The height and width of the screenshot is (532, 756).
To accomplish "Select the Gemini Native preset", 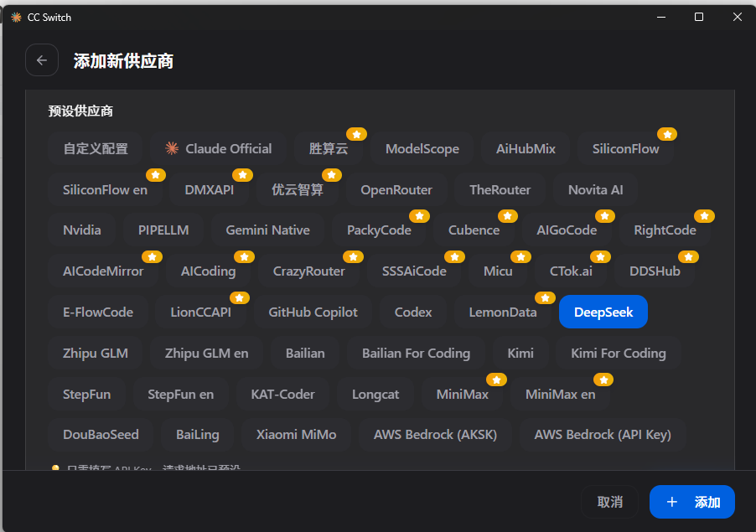I will (x=267, y=230).
